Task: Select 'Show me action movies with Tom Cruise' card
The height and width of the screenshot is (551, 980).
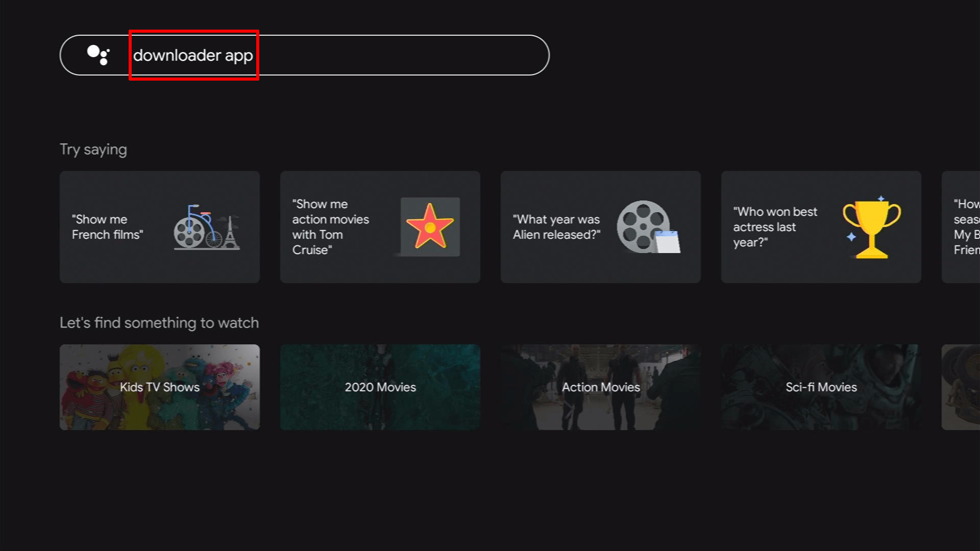Action: coord(380,227)
